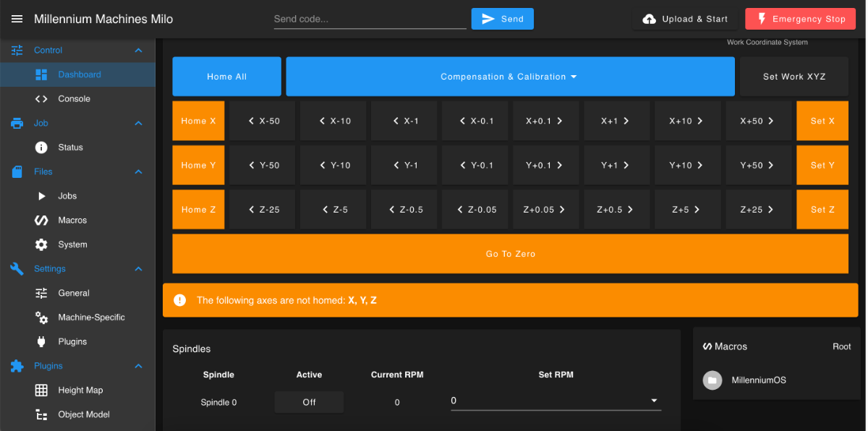Click the Object Model tree icon
The height and width of the screenshot is (431, 868).
[x=41, y=414]
